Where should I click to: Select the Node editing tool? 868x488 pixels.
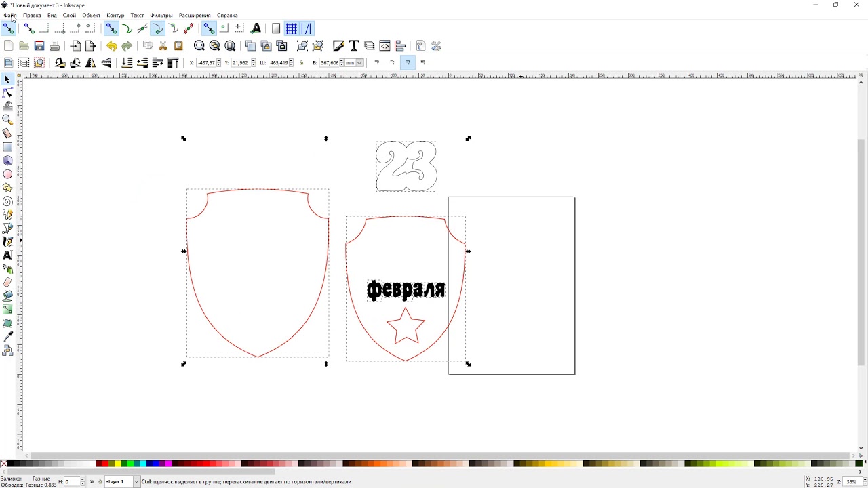(7, 93)
